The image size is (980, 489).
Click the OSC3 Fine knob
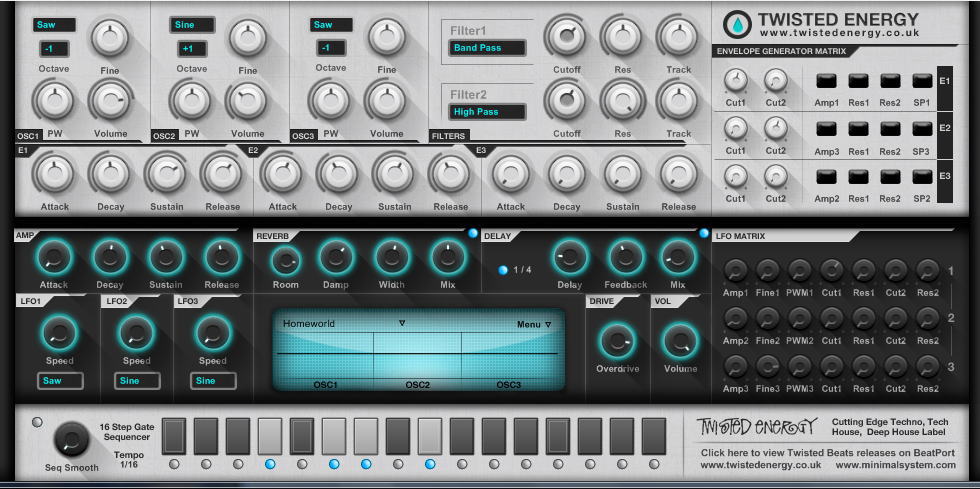386,38
